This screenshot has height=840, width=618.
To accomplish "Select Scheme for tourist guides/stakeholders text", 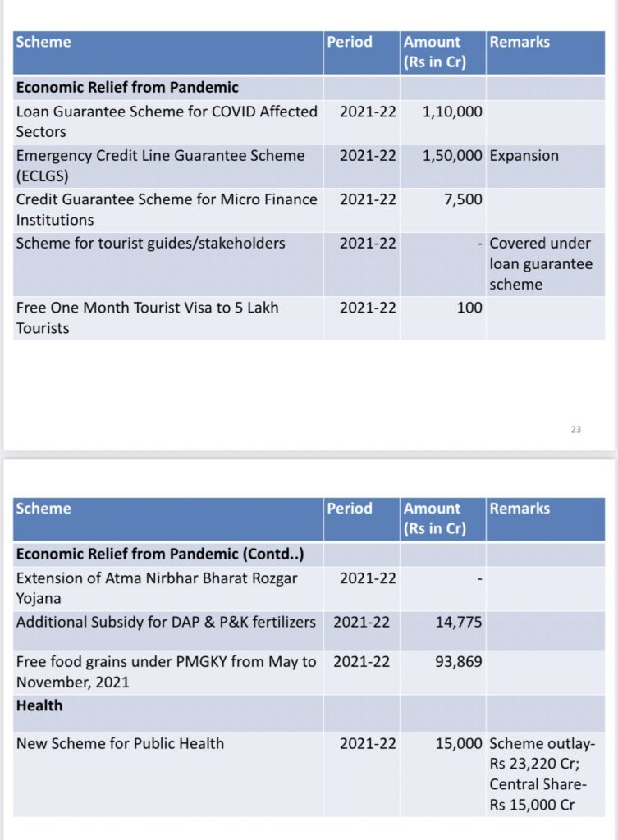I will 151,244.
